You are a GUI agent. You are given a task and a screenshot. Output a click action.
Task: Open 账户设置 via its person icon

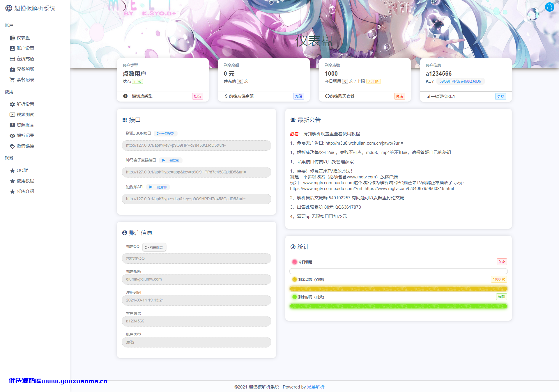(x=12, y=48)
